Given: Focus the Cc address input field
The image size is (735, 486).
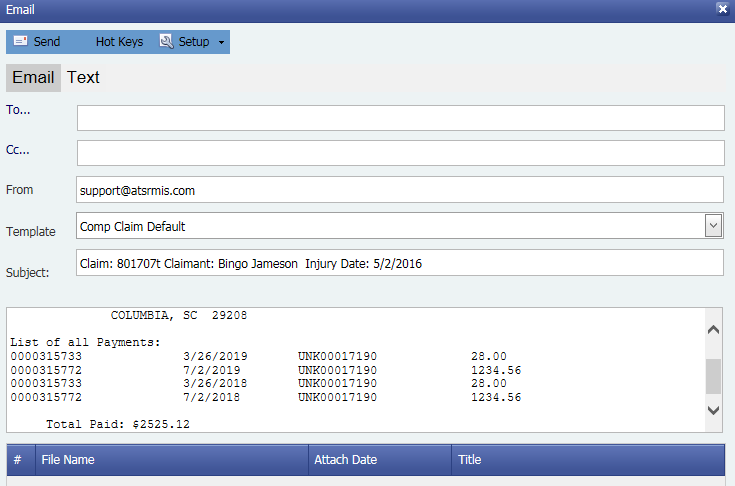Looking at the screenshot, I should 400,153.
